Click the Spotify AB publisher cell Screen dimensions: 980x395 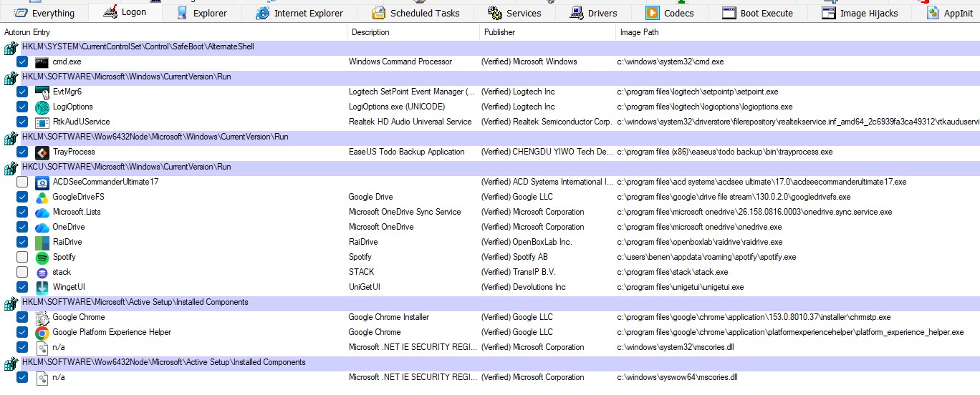514,257
